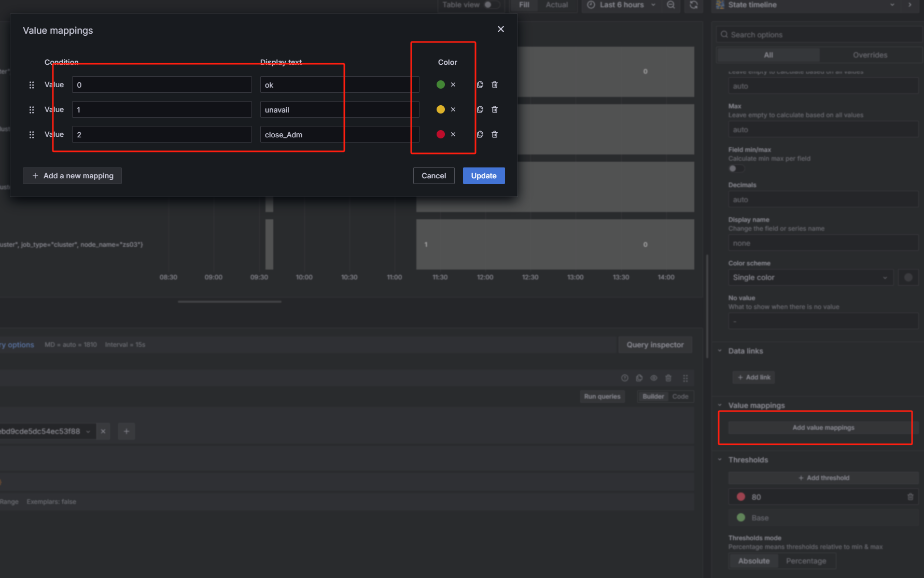
Task: Apply changes with the Update button
Action: [x=484, y=176]
